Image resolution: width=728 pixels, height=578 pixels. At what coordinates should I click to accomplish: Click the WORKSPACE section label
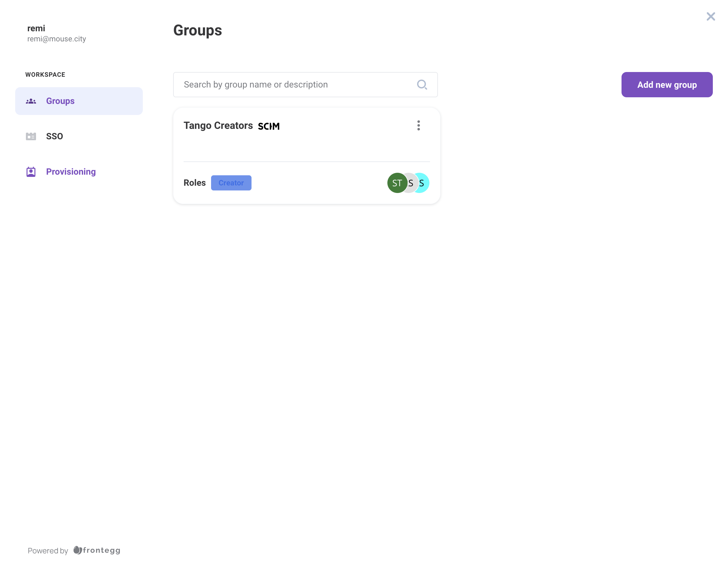point(45,75)
